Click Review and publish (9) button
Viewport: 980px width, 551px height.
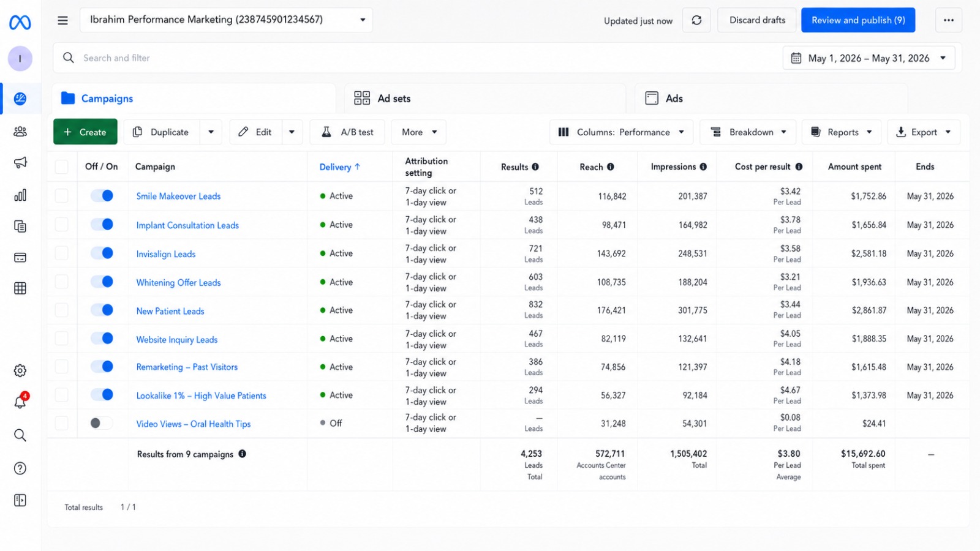[x=858, y=20]
